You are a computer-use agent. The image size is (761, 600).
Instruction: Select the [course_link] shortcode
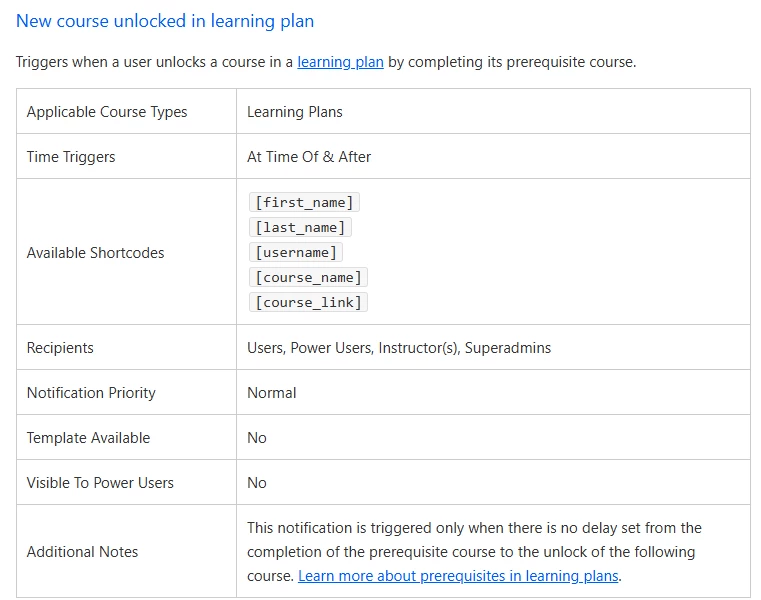pyautogui.click(x=308, y=302)
